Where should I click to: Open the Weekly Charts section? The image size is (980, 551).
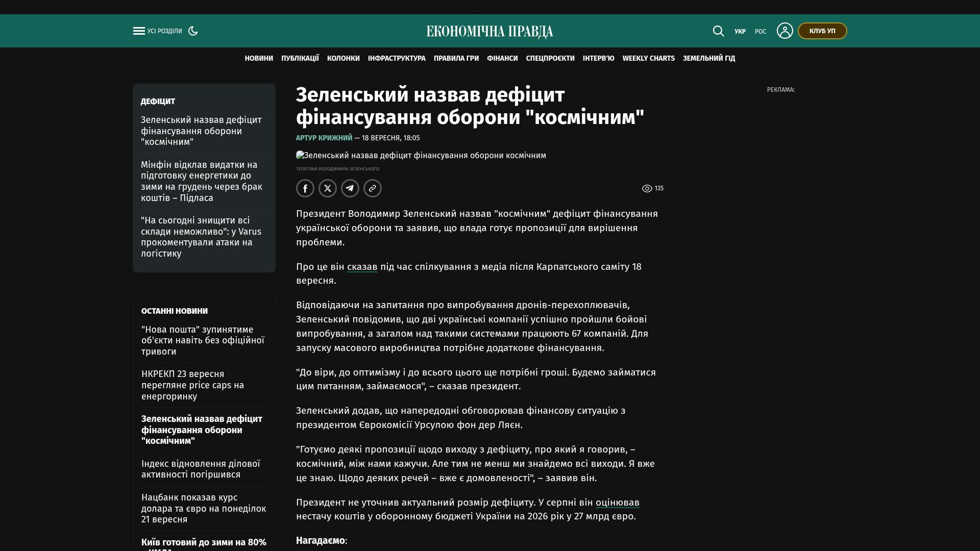click(648, 59)
